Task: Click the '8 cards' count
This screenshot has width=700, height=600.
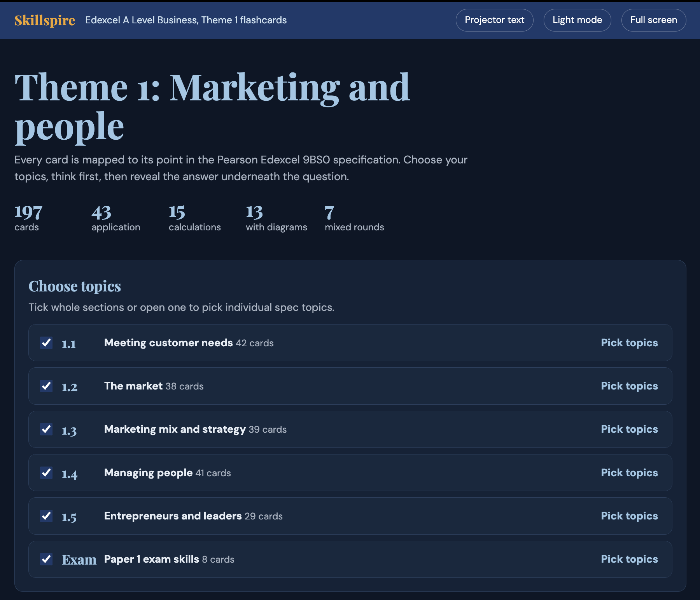Action: pyautogui.click(x=218, y=560)
